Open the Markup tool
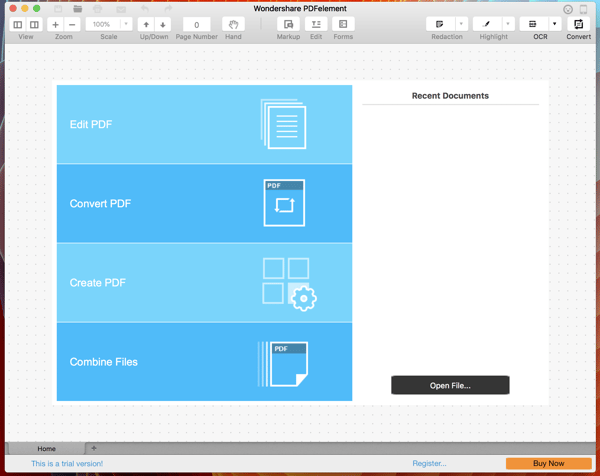Image resolution: width=600 pixels, height=476 pixels. pyautogui.click(x=288, y=24)
